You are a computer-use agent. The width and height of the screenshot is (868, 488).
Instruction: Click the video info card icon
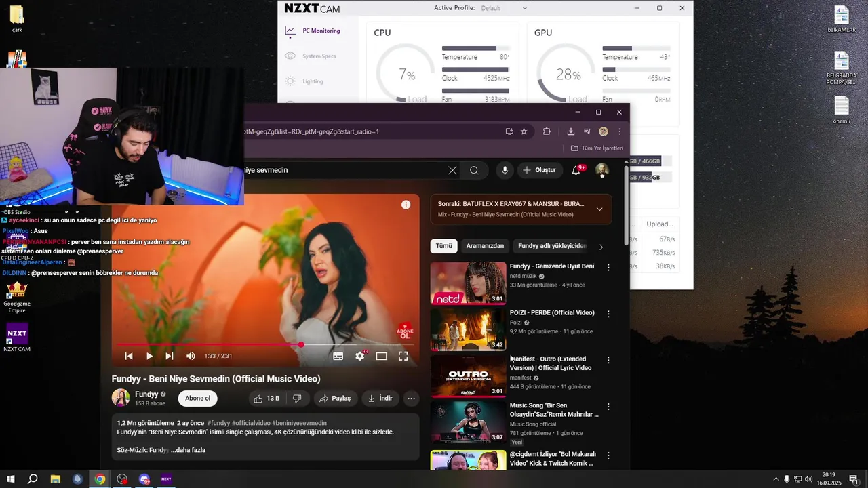pyautogui.click(x=406, y=205)
